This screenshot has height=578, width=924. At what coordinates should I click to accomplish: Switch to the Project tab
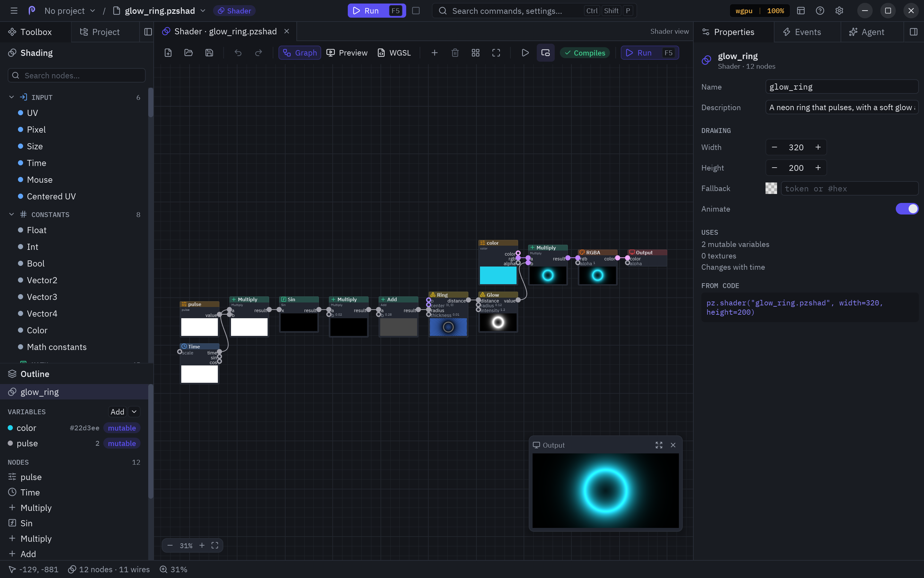[x=100, y=32]
